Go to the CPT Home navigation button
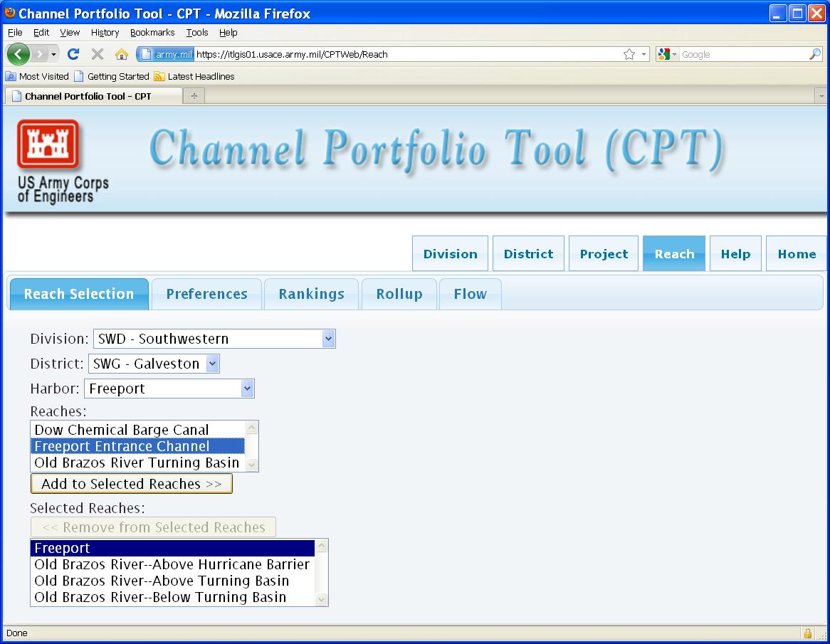 coord(797,253)
